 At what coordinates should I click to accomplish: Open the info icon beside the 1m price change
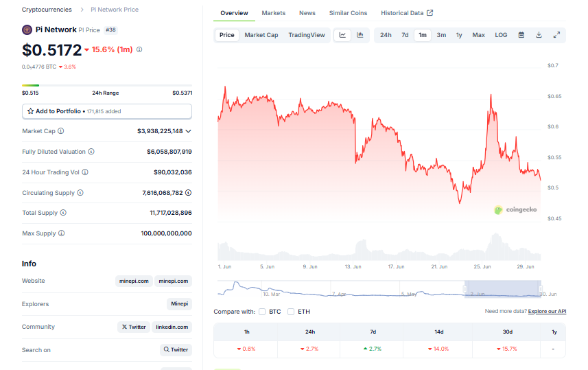click(x=139, y=49)
